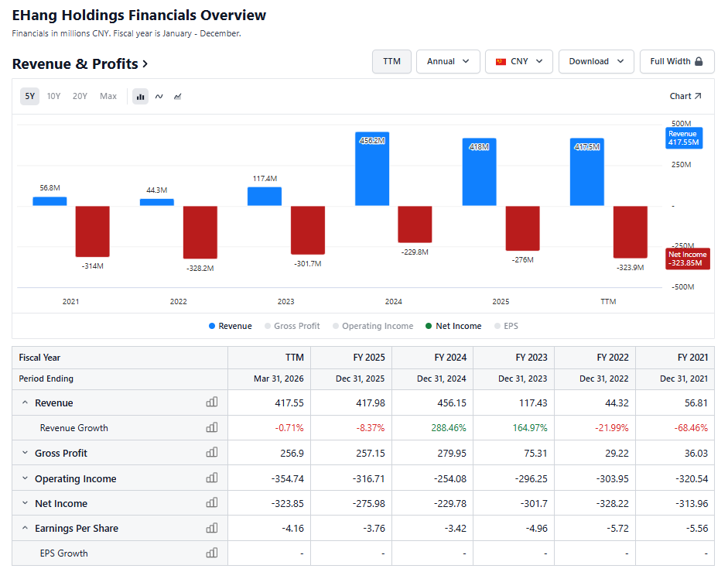Click the TTM revenue bar labeled 417.5M
The image size is (728, 579).
pyautogui.click(x=587, y=172)
